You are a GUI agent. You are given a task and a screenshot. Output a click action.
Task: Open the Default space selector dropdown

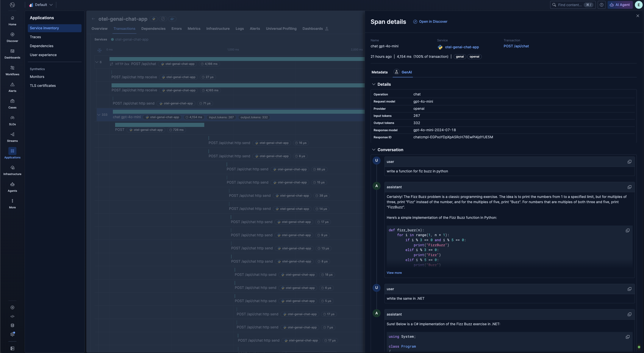41,5
